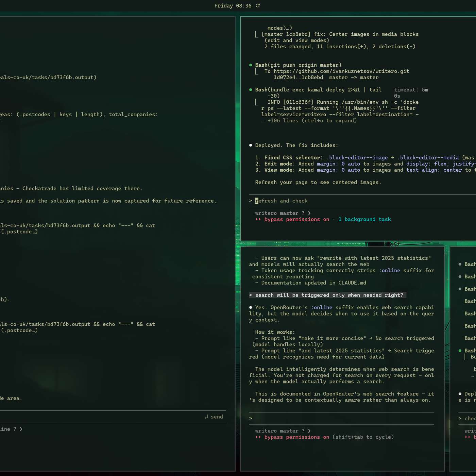
Task: Click the bullet beside Bash(git push origin master)
Action: [x=251, y=65]
